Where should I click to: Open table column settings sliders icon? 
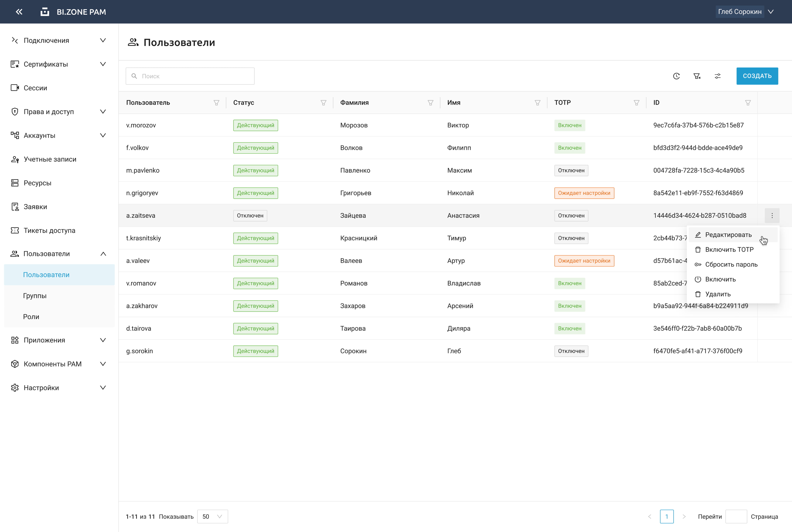tap(718, 76)
